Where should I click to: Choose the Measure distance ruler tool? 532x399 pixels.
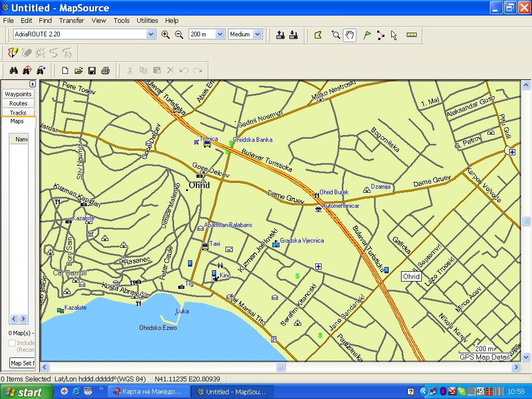point(412,35)
